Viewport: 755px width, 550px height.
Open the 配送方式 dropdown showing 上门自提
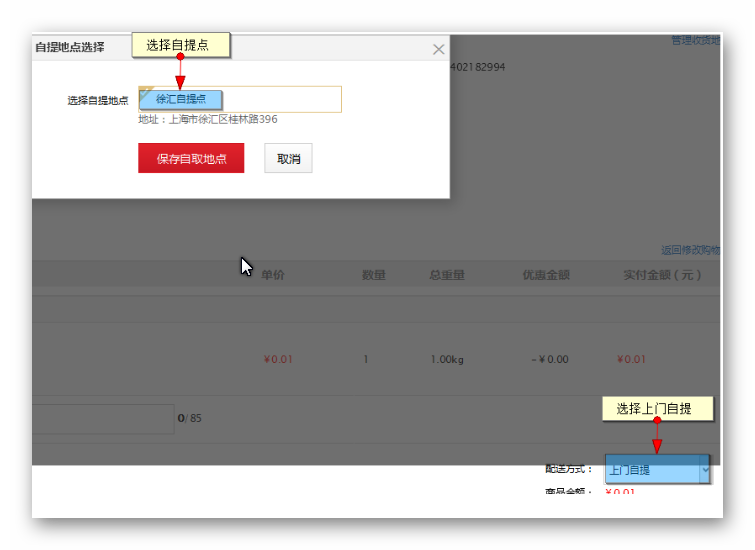[657, 469]
